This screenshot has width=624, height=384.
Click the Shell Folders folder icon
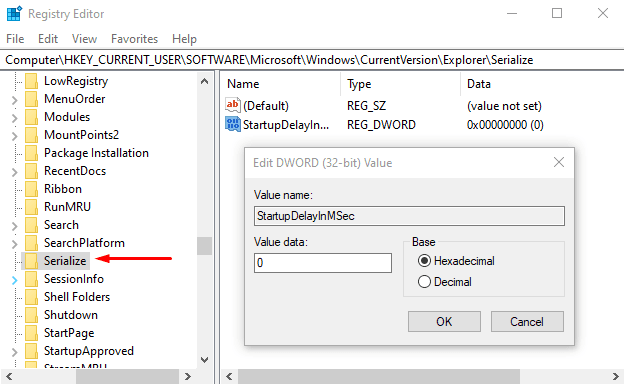click(x=31, y=297)
